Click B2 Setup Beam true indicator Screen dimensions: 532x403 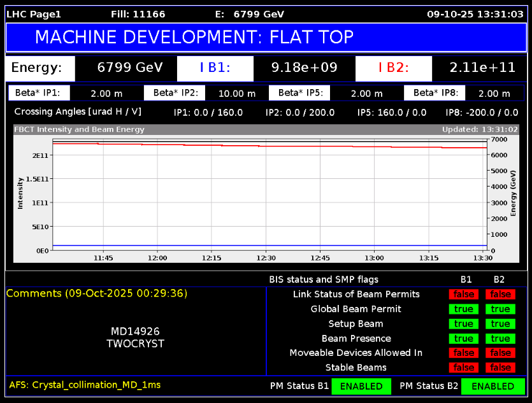pyautogui.click(x=500, y=324)
